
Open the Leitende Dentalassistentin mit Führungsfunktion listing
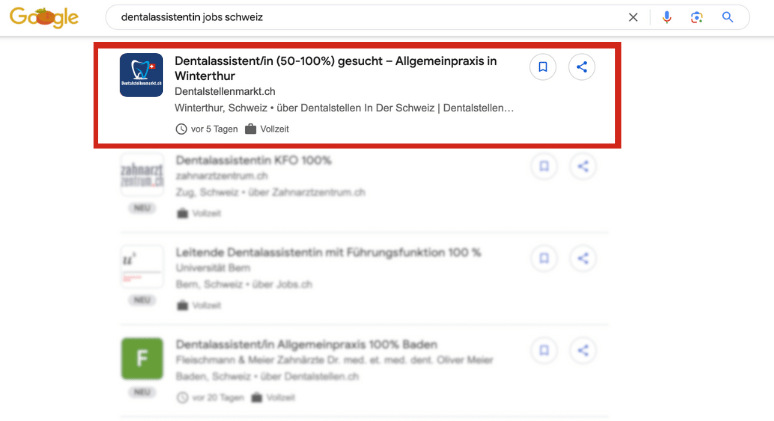pos(328,252)
